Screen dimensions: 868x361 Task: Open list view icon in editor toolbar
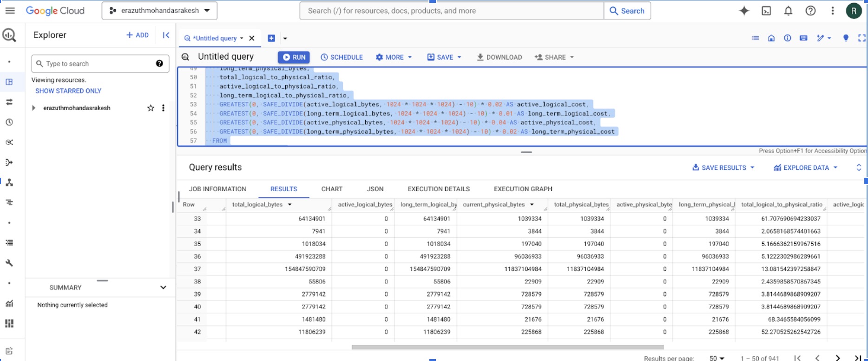pos(756,38)
